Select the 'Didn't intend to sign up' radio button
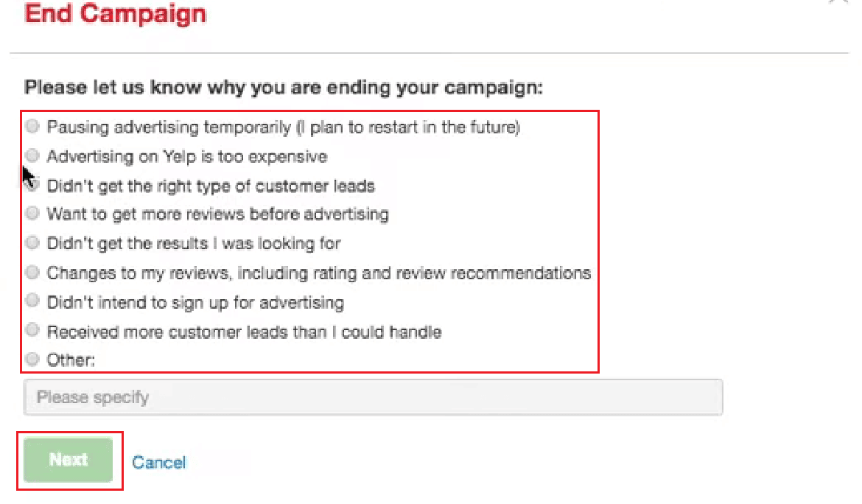Image resolution: width=862 pixels, height=504 pixels. (32, 301)
